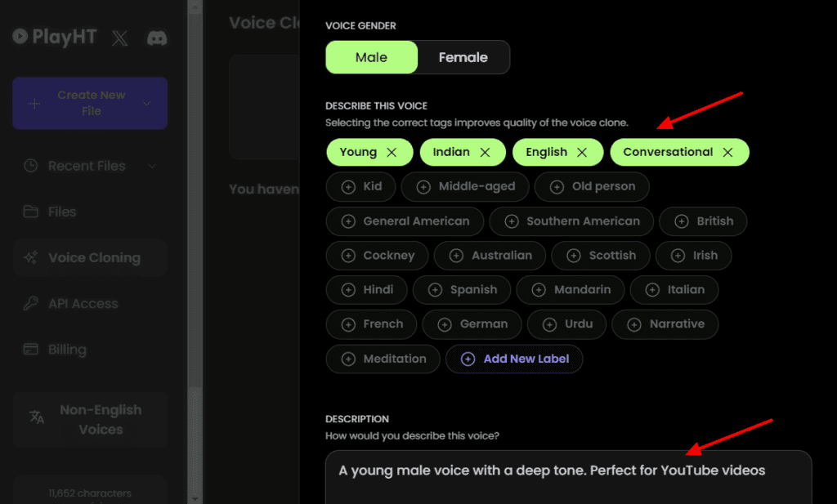Screen dimensions: 837x504
Task: Add the British accent tag
Action: [702, 221]
